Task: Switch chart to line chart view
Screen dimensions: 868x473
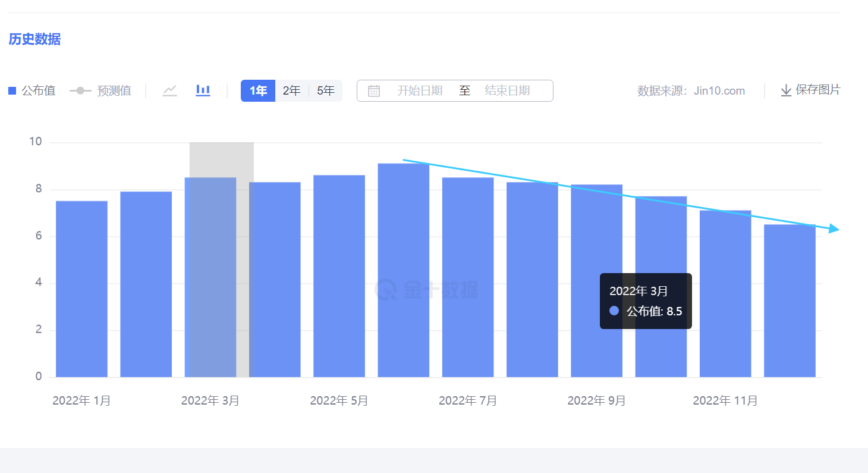Action: point(170,90)
